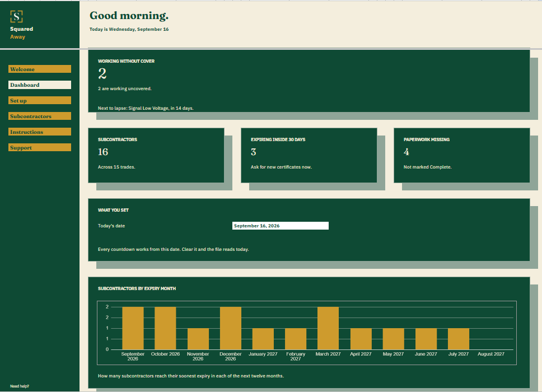The height and width of the screenshot is (392, 542).
Task: Click the Need help? link
Action: [20, 386]
